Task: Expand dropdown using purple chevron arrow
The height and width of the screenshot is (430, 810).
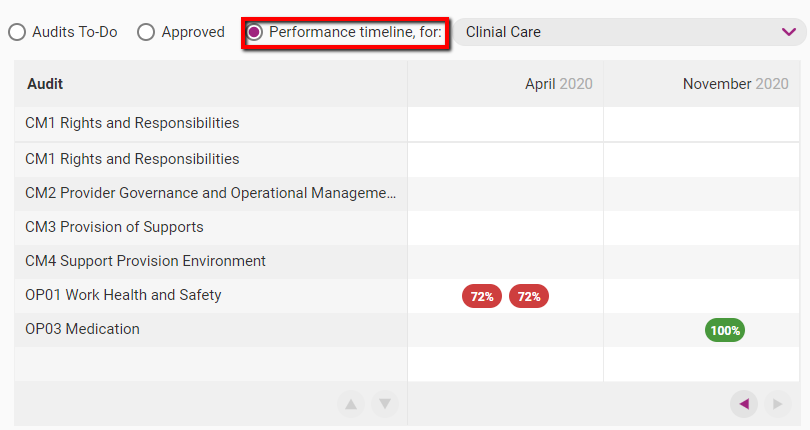Action: 788,32
